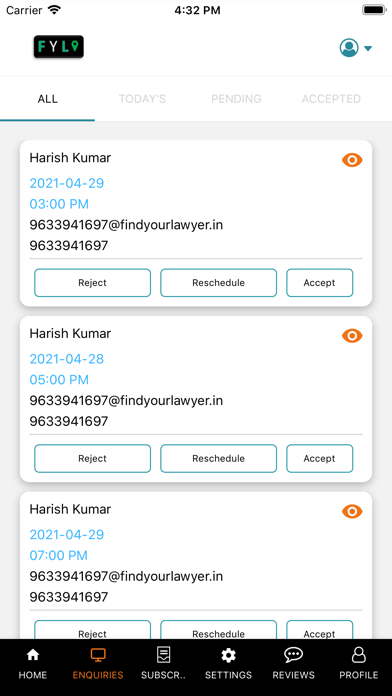View details of the 07:00 PM enquiry via eye icon
Image resolution: width=392 pixels, height=696 pixels.
(352, 511)
